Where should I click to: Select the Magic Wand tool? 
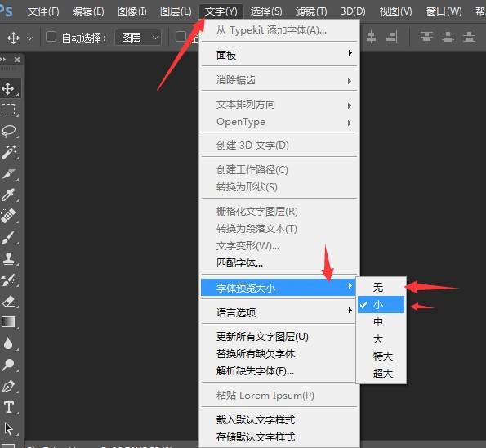(9, 152)
